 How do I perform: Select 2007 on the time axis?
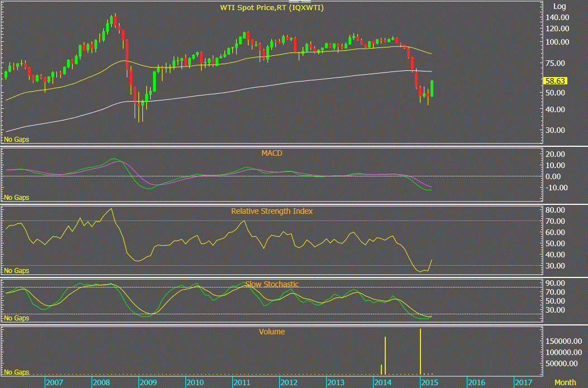coord(54,382)
